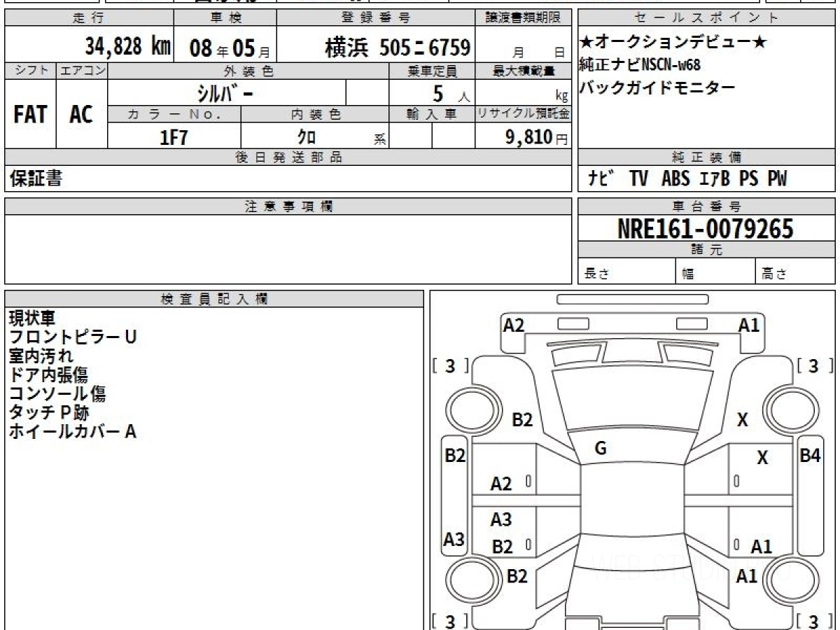Click the AC air conditioner cell

click(81, 115)
